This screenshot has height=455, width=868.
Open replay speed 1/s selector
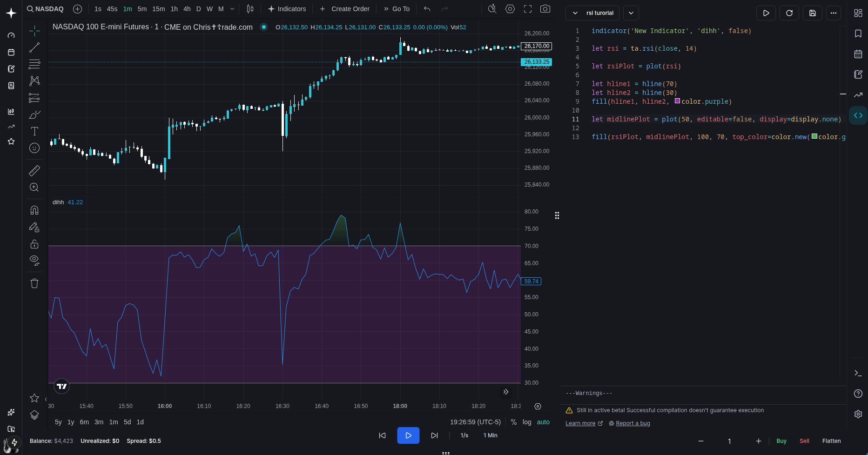pos(464,435)
